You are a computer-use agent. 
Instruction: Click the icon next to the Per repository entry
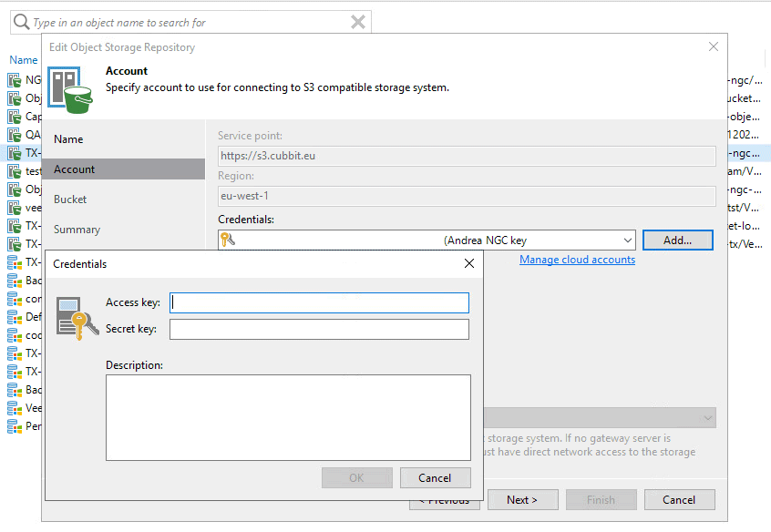click(15, 426)
